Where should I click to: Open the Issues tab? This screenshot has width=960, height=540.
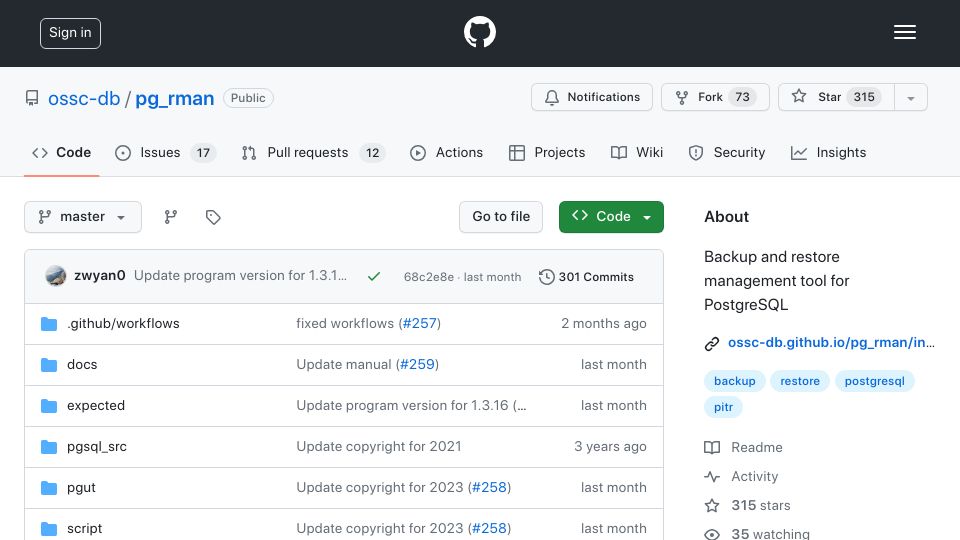pyautogui.click(x=165, y=152)
